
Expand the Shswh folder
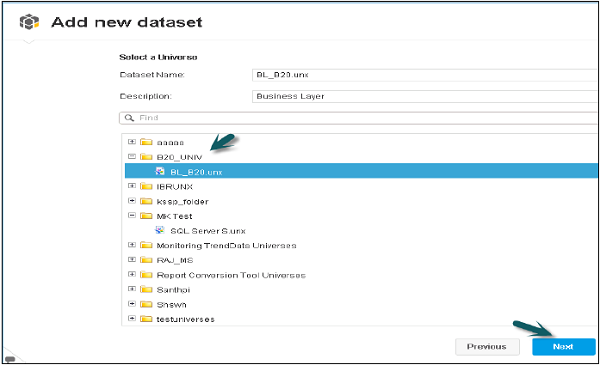[132, 303]
